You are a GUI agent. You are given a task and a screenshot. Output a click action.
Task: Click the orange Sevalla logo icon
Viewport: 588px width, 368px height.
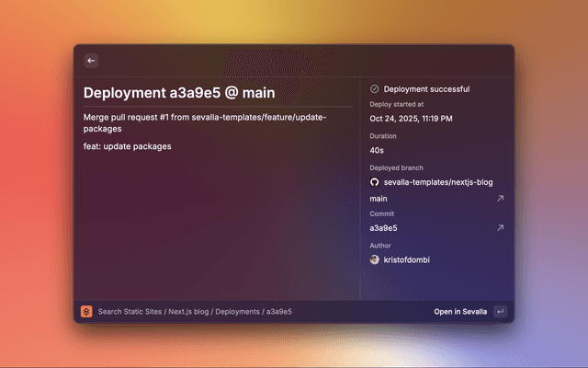pos(86,312)
